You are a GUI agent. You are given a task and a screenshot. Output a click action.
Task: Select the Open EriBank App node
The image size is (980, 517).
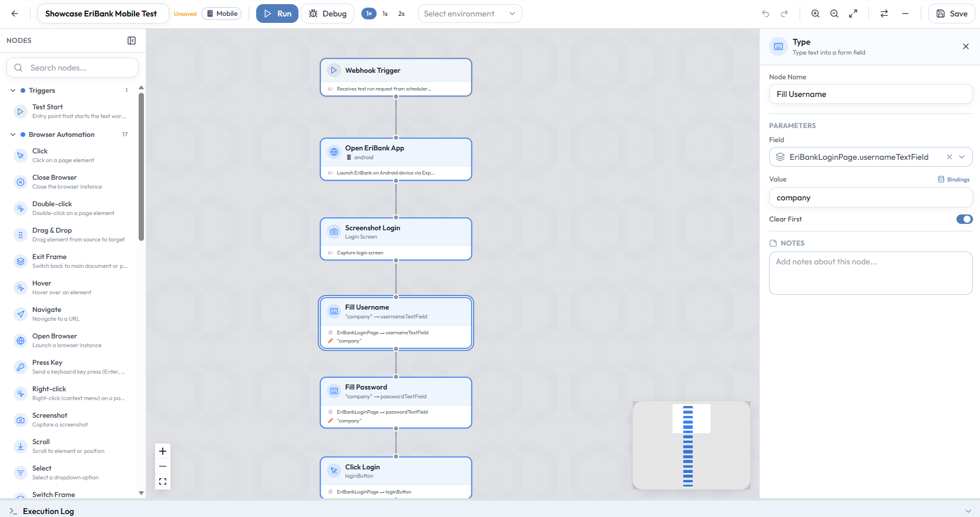[x=396, y=159]
